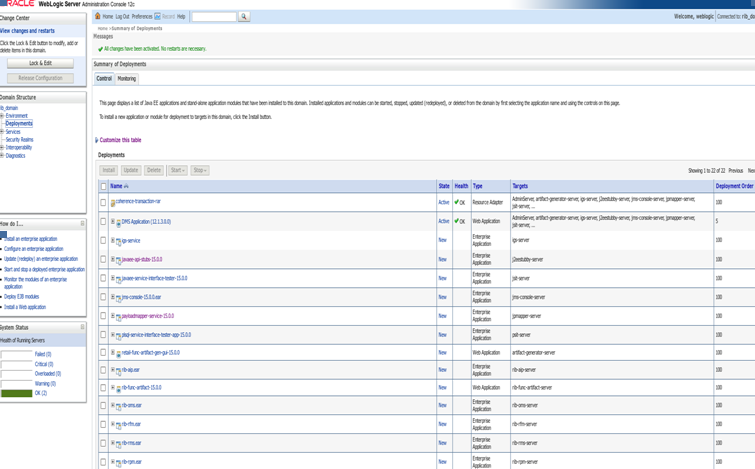Screen dimensions: 755x469
Task: Click the retail-func-artifact-gen-gui web app icon
Action: point(118,354)
